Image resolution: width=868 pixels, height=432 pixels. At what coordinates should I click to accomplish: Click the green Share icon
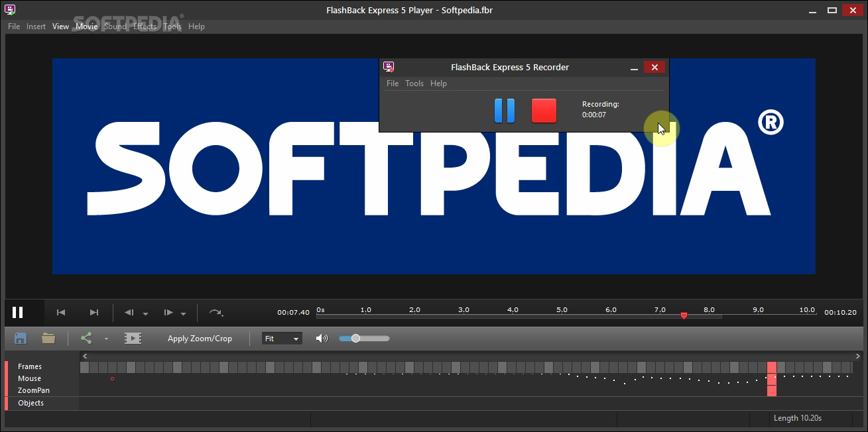[86, 338]
